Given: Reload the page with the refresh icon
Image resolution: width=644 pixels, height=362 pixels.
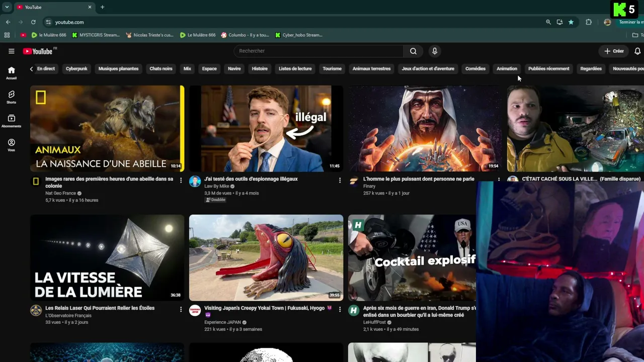Looking at the screenshot, I should coord(33,22).
